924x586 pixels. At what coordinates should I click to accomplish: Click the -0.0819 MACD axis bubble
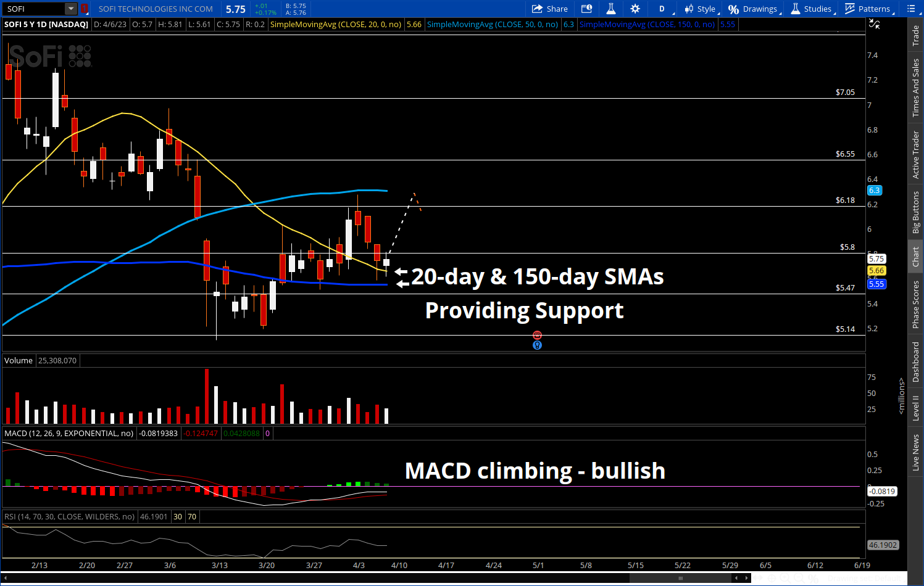tap(883, 491)
